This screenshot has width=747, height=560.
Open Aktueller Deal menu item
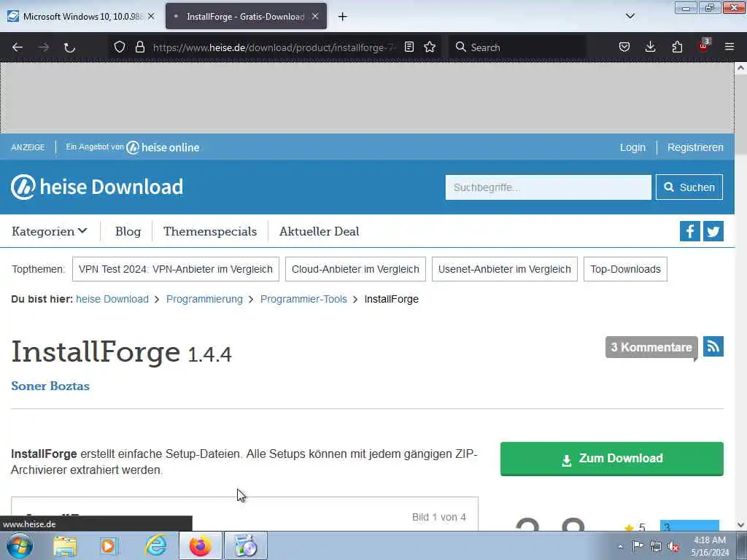tap(320, 231)
